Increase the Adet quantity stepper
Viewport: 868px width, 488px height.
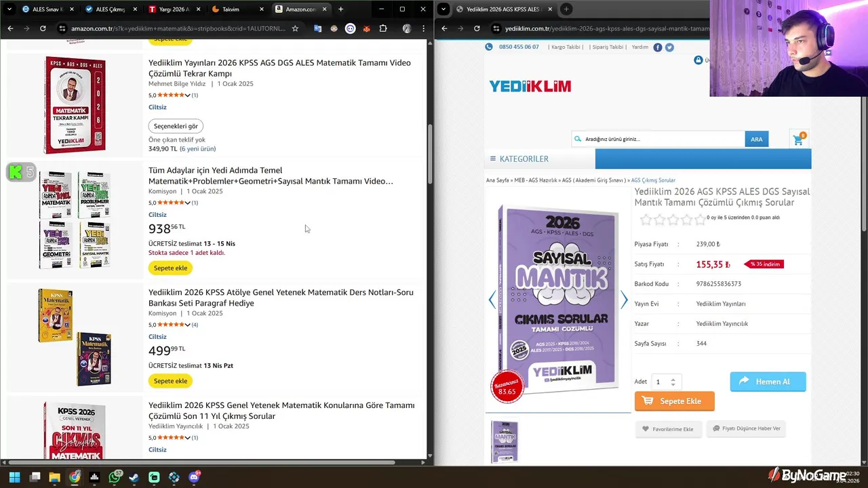point(673,379)
